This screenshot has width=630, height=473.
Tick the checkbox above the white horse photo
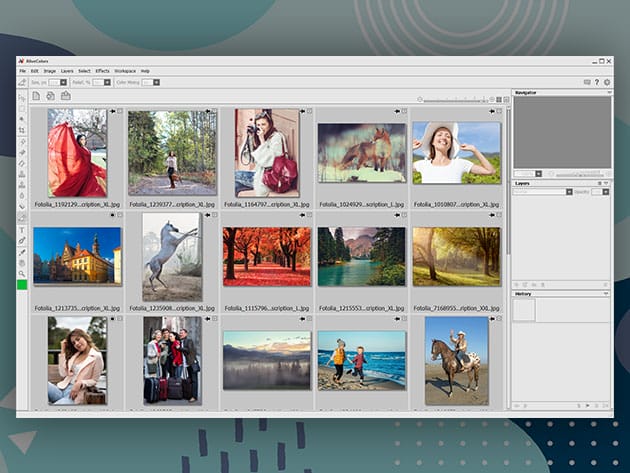(x=215, y=215)
